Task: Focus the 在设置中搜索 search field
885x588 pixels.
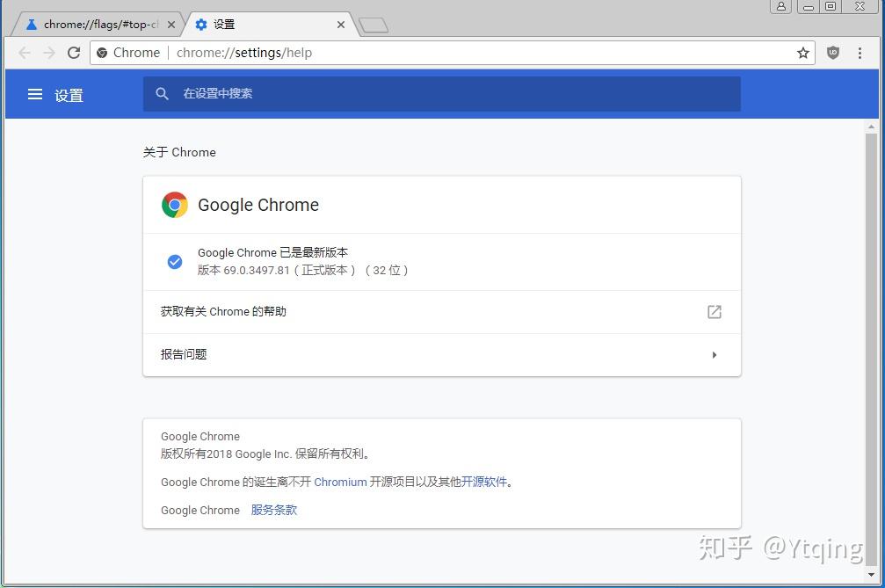Action: 442,94
